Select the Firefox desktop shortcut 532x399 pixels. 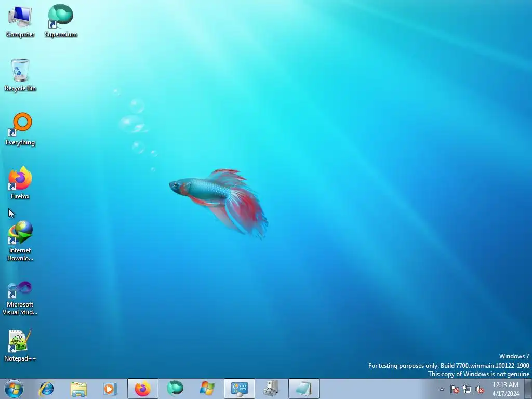(20, 183)
